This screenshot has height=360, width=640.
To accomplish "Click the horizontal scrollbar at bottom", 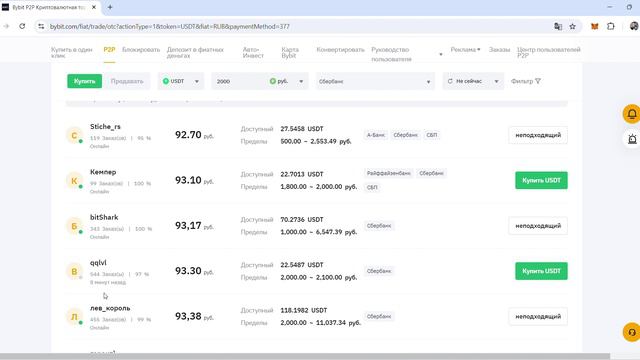I will click(x=305, y=356).
